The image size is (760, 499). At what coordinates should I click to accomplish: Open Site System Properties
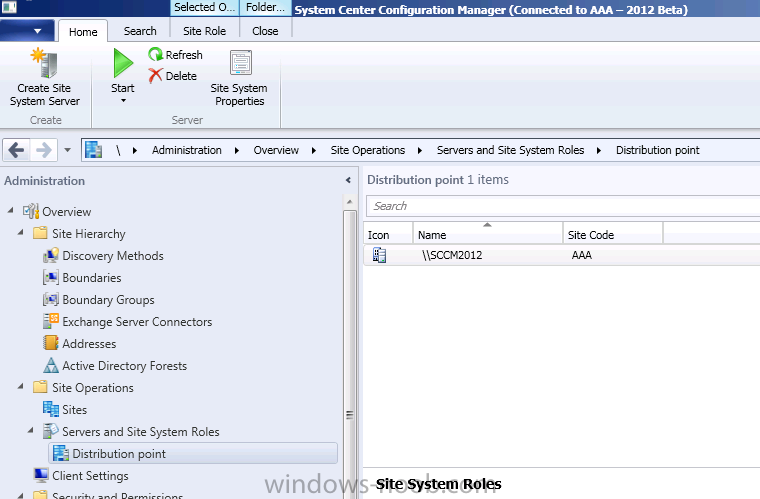[239, 78]
